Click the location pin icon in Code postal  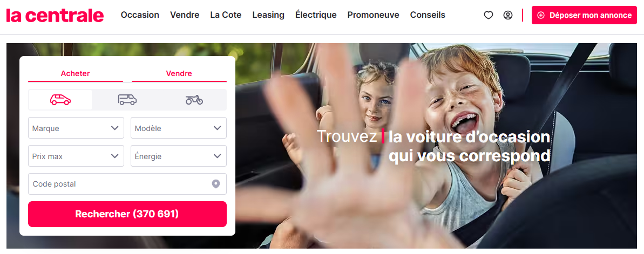coord(215,184)
